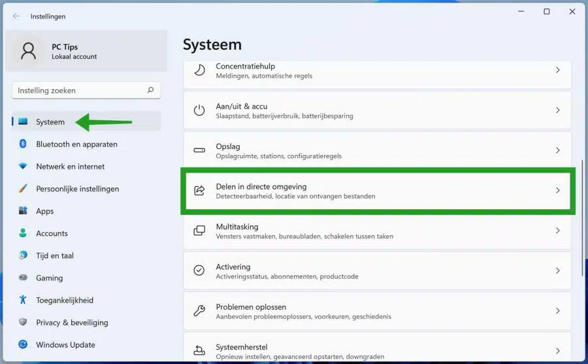Switch to Tijd en taal settings

click(86, 256)
